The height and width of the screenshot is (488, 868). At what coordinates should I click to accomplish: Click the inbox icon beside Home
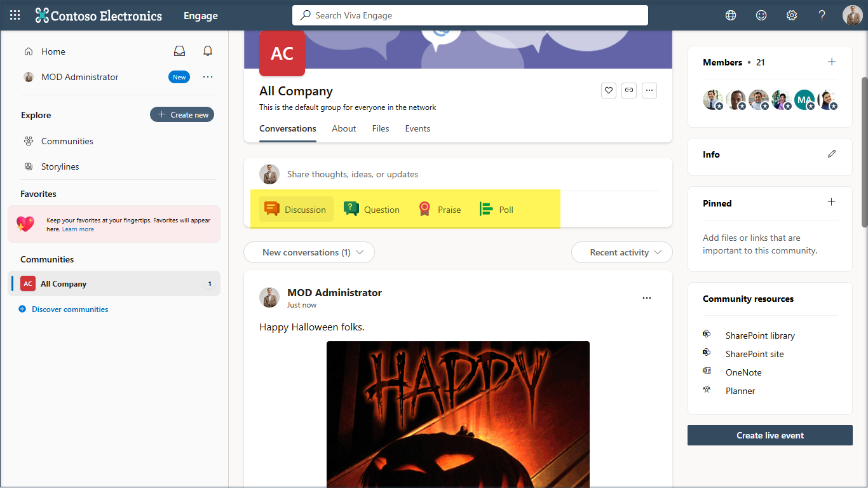[x=180, y=51]
